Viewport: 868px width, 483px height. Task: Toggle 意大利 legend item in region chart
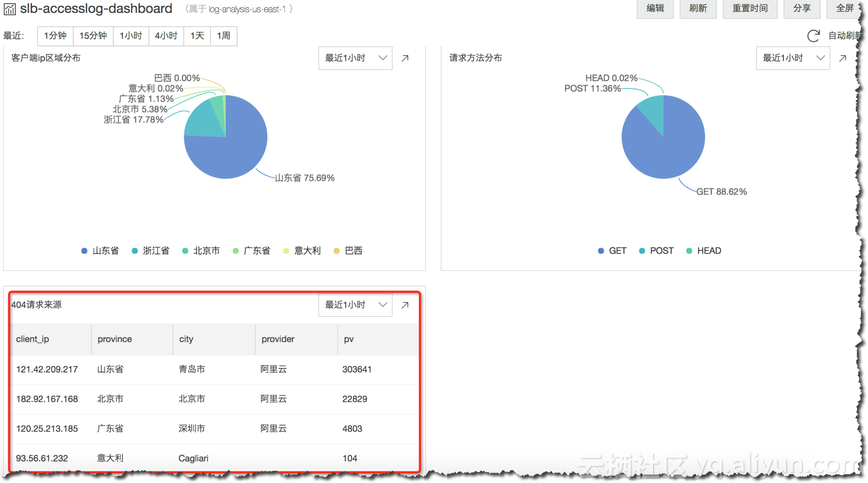302,251
